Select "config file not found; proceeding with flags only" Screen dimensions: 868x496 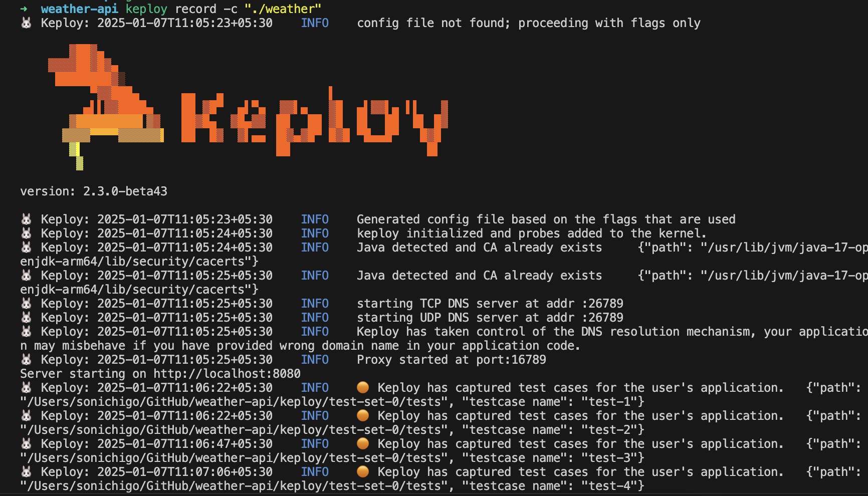[529, 23]
